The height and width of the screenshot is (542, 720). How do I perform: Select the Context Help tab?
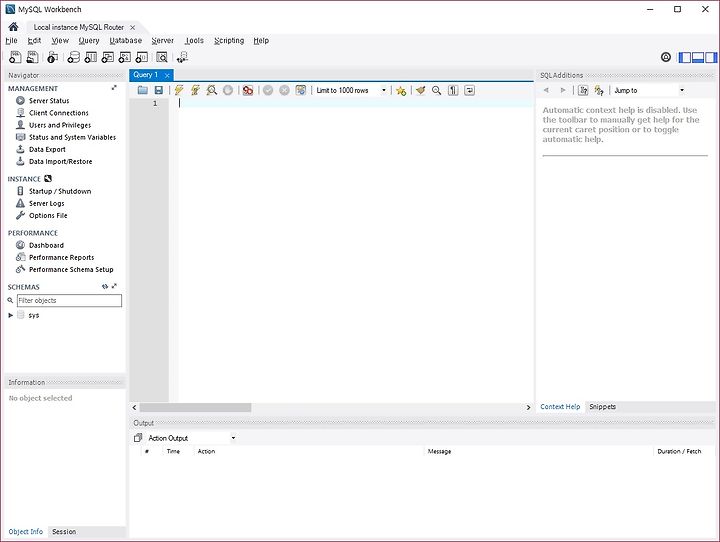pyautogui.click(x=560, y=407)
